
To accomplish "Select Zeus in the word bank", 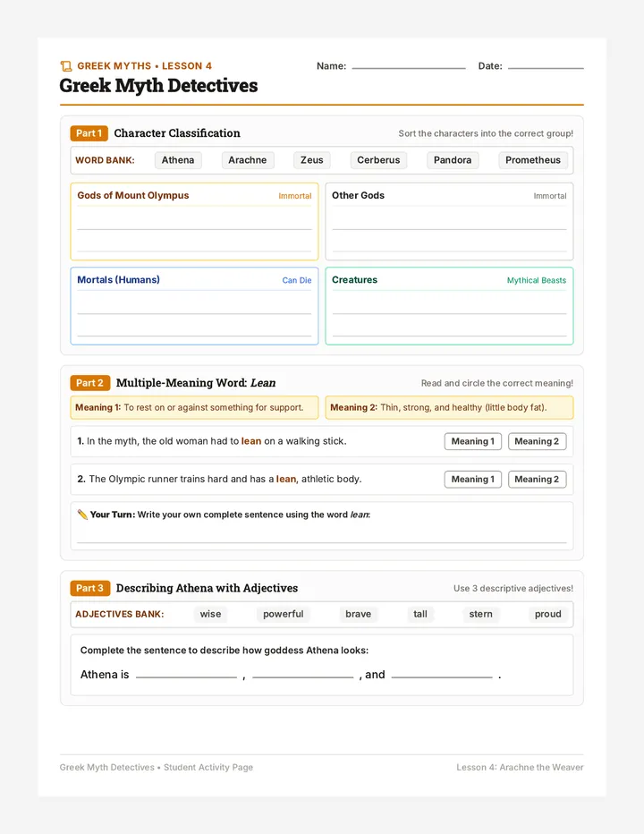I will 311,160.
